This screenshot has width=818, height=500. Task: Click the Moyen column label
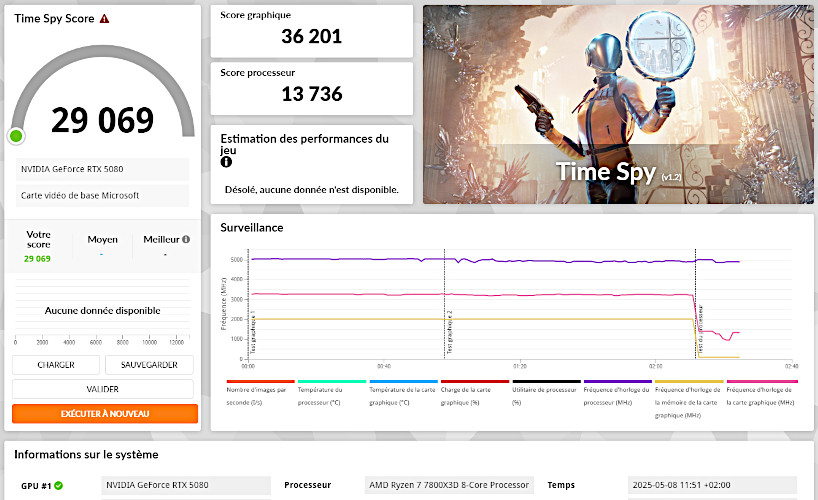(102, 240)
